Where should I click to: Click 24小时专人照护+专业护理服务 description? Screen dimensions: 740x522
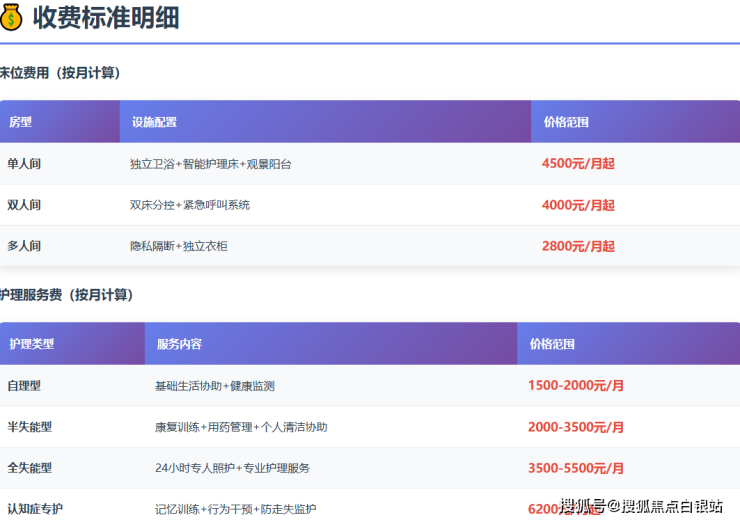pos(232,468)
